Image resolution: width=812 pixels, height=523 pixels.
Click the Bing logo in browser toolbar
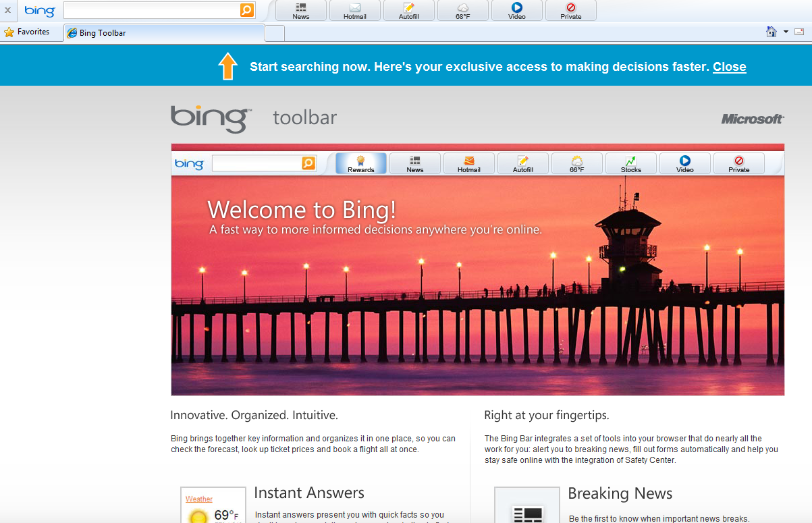coord(40,11)
